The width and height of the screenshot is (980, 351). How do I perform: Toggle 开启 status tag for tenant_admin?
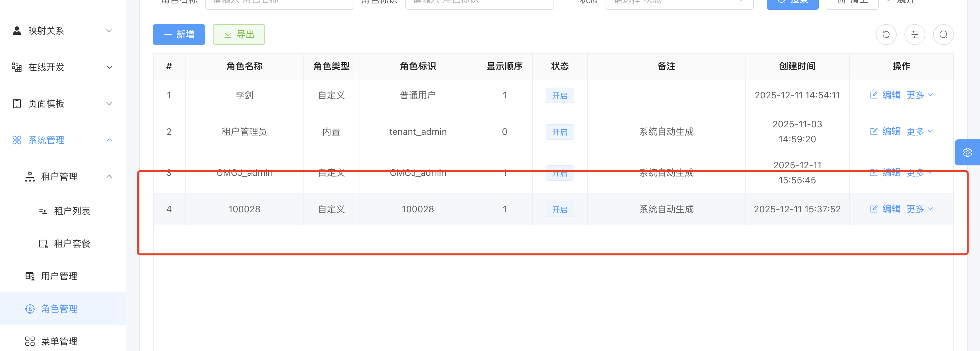[560, 132]
